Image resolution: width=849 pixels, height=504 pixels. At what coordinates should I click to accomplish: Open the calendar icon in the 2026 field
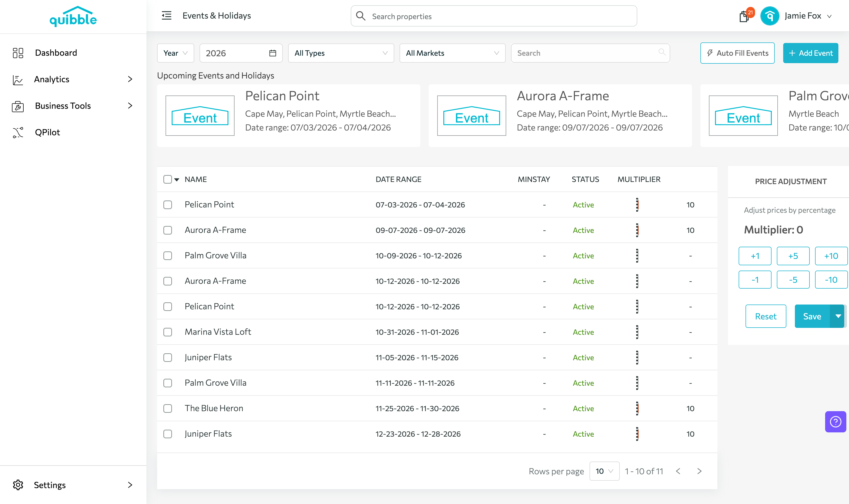[273, 53]
